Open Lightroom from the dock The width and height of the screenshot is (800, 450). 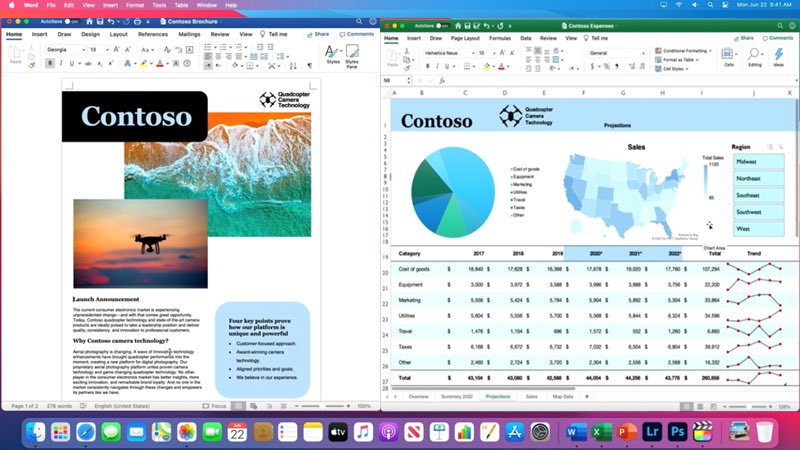(x=652, y=432)
